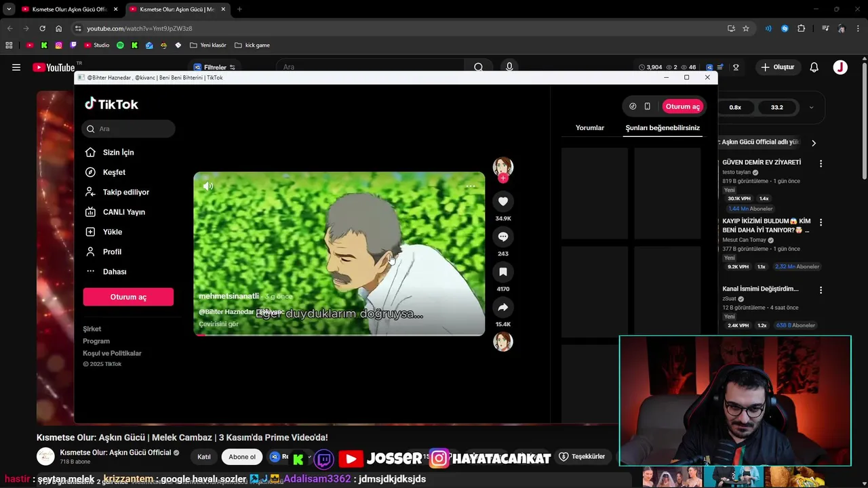Activate YouTube voice search microphone
The image size is (868, 488).
[x=509, y=67]
